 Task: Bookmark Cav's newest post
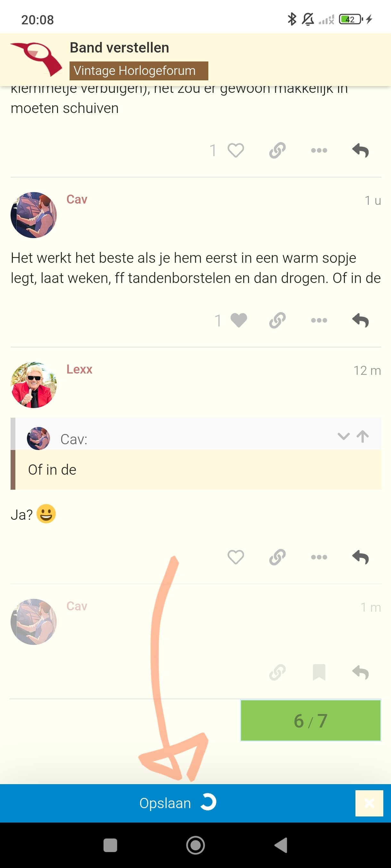pyautogui.click(x=319, y=672)
